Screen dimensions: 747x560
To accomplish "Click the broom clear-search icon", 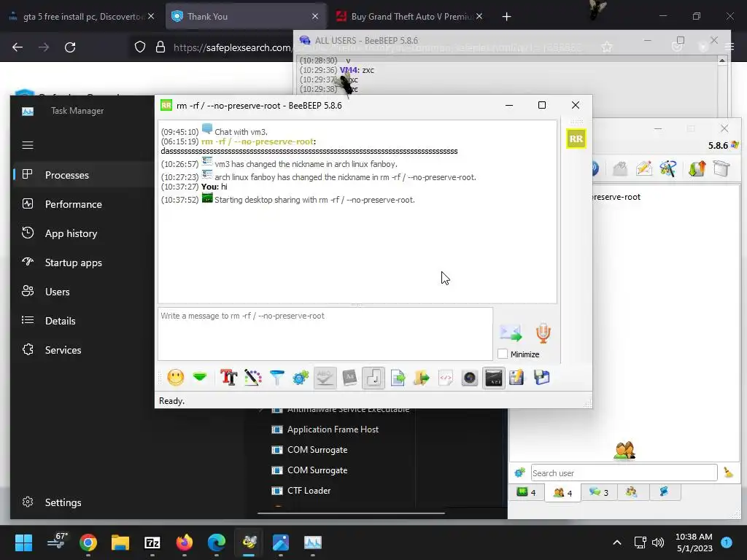I will [x=729, y=472].
